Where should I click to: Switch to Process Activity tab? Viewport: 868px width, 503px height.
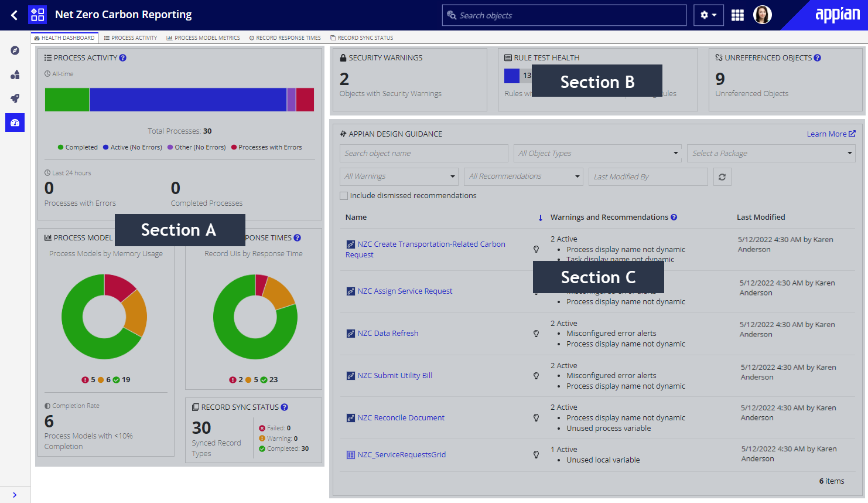(131, 38)
